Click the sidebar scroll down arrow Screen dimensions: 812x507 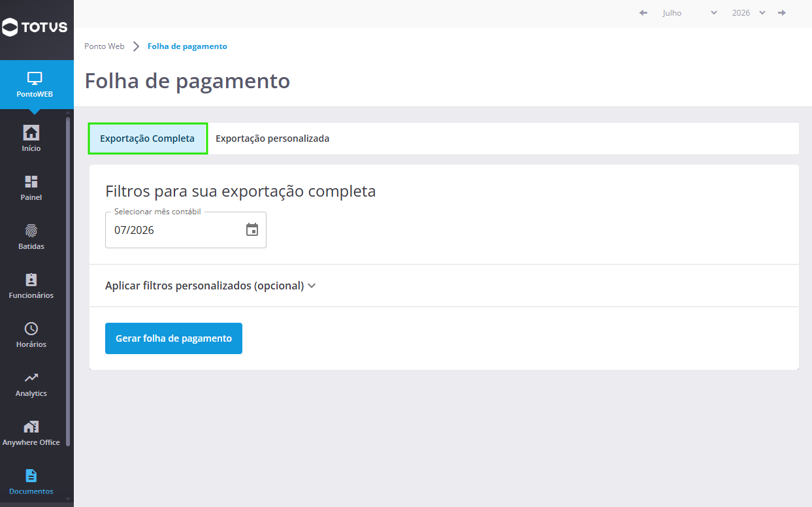pyautogui.click(x=68, y=499)
